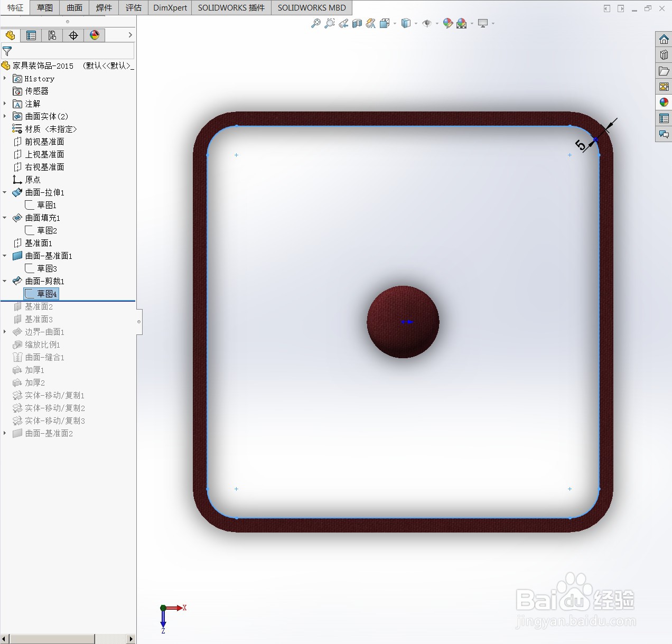Collapse the 曲面-剪裁1 feature
The image size is (672, 644).
(x=5, y=281)
